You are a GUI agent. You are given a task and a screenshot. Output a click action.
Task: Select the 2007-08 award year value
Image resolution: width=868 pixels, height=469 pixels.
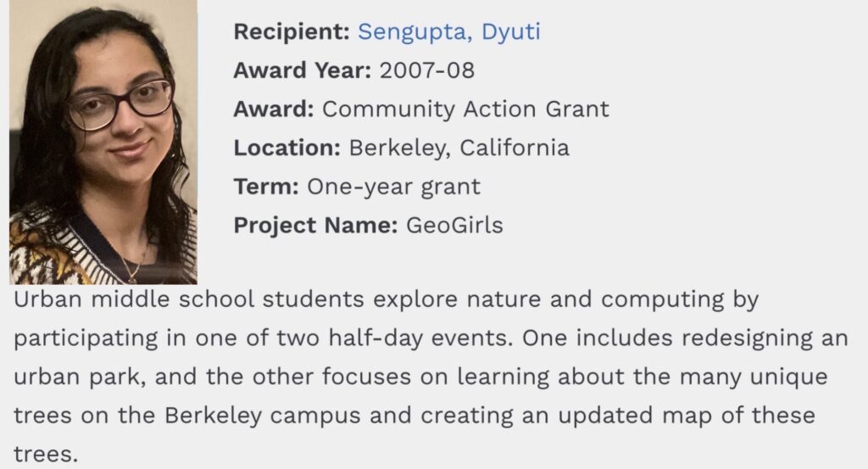tap(426, 70)
